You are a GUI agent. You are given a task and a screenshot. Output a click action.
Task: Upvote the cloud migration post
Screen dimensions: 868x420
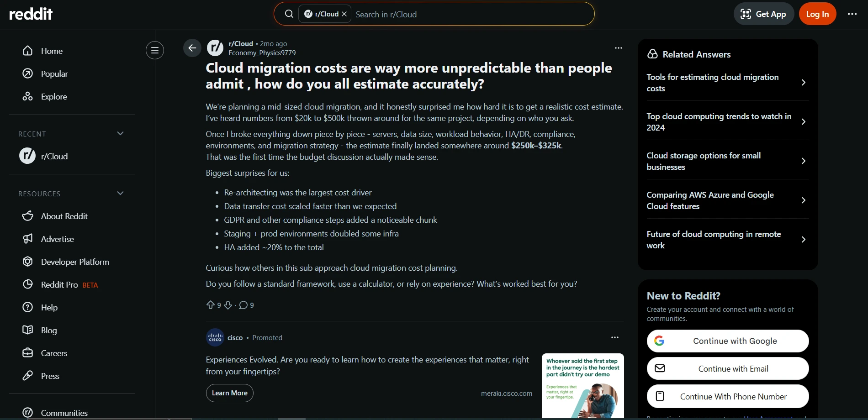(211, 305)
